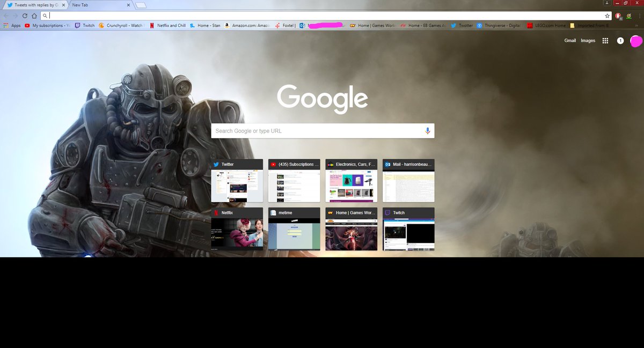
Task: Open the 'Home | Games Workshop' bookmark
Action: 372,25
